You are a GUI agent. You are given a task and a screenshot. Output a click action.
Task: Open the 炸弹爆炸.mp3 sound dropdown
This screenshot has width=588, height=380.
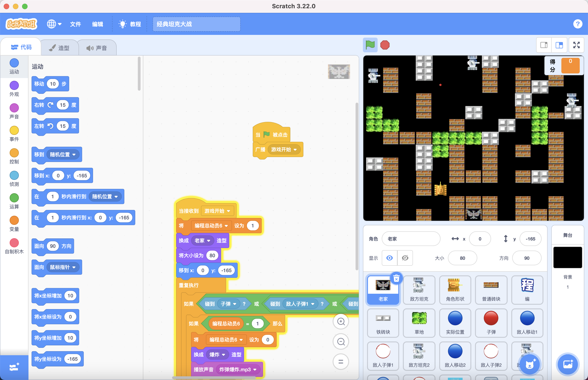pyautogui.click(x=238, y=369)
